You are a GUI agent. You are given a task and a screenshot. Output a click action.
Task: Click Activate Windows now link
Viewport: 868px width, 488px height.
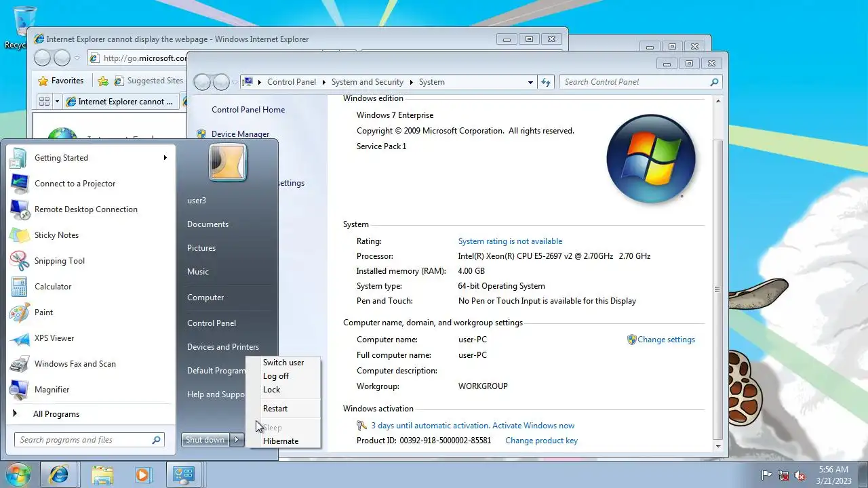533,426
